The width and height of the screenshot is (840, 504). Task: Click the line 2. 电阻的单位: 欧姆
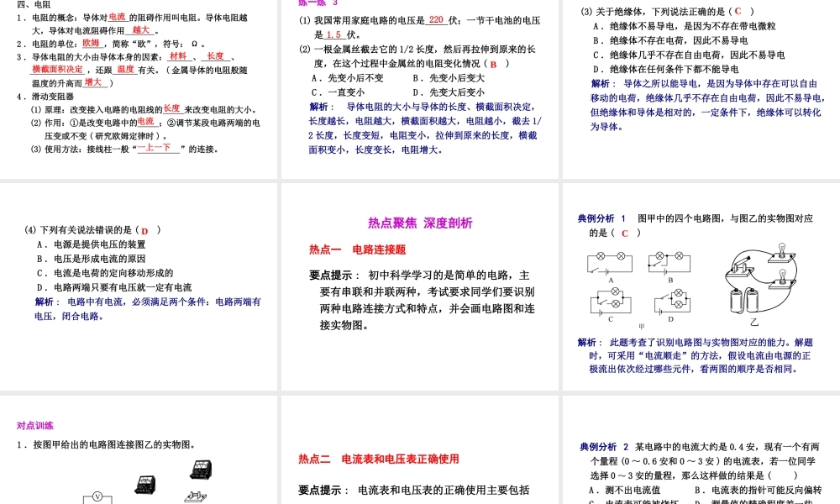(x=110, y=44)
